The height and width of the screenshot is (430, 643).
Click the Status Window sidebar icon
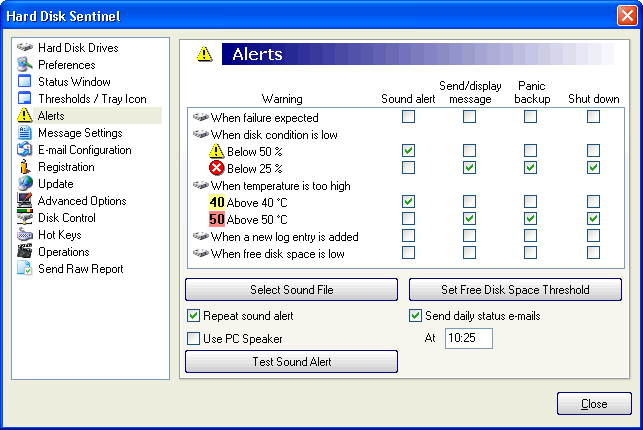click(x=25, y=81)
